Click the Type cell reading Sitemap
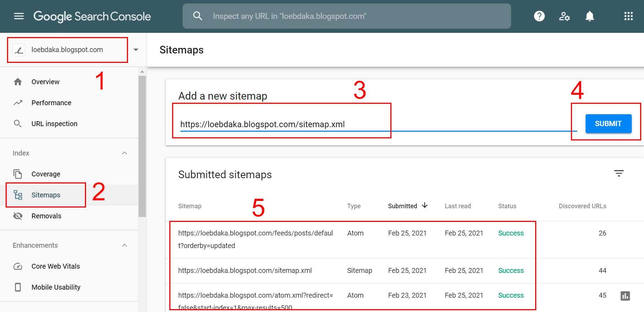 [360, 270]
